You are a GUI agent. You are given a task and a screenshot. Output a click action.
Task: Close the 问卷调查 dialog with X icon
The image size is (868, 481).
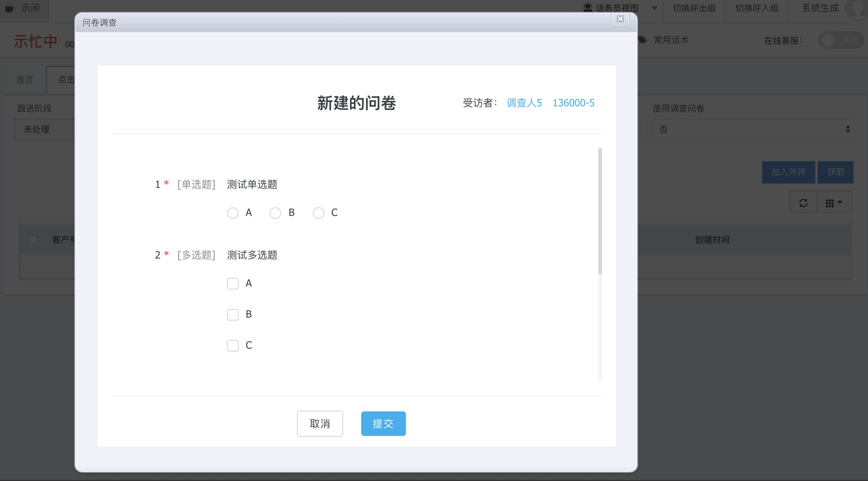pyautogui.click(x=620, y=19)
